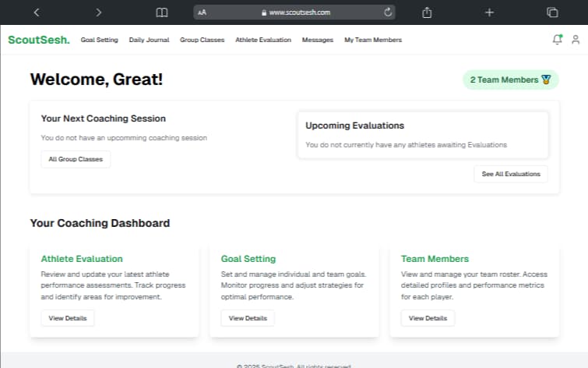
Task: Click the All Group Classes button
Action: [x=76, y=159]
